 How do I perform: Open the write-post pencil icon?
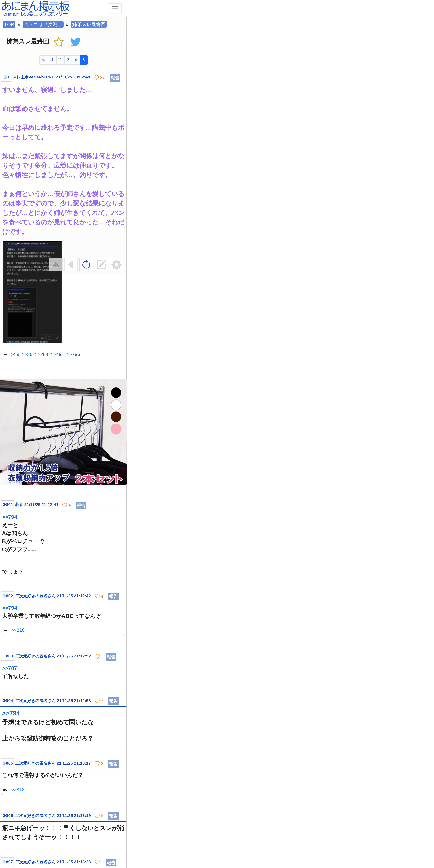click(101, 265)
